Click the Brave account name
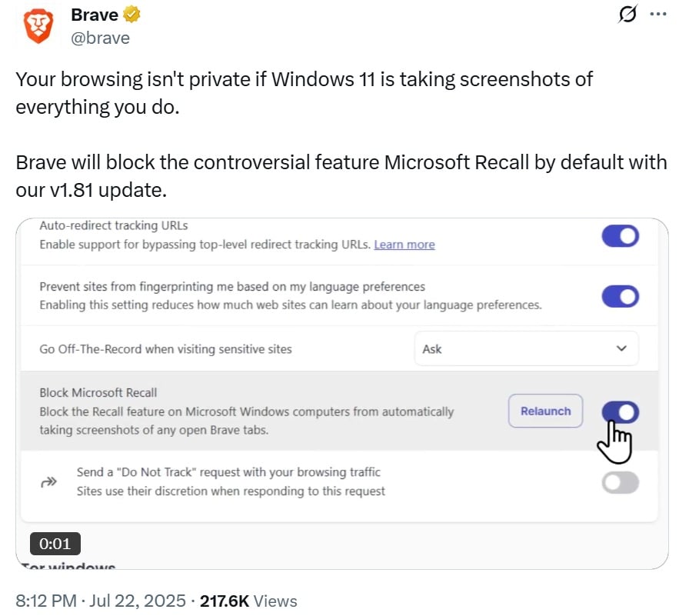The height and width of the screenshot is (616, 679). 95,15
